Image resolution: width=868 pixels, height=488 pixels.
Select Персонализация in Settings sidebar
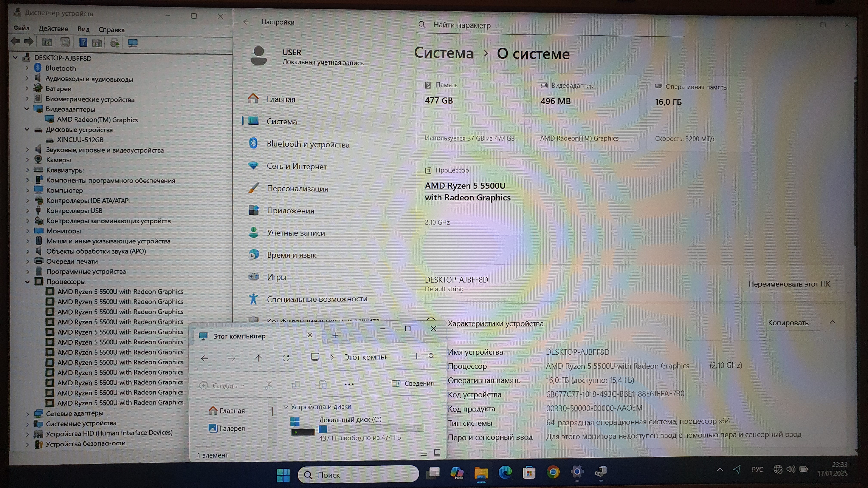coord(297,189)
